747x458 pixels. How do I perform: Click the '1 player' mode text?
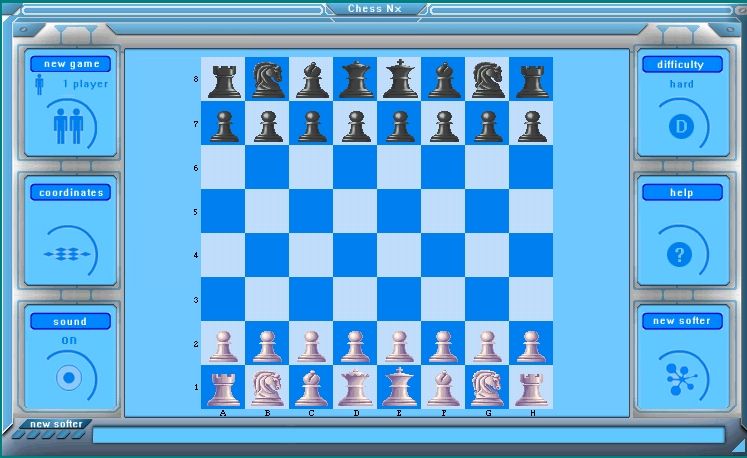pos(86,84)
